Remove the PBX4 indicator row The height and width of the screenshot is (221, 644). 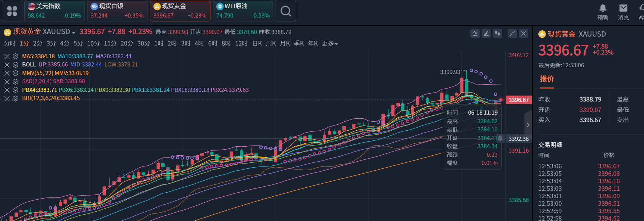point(7,90)
